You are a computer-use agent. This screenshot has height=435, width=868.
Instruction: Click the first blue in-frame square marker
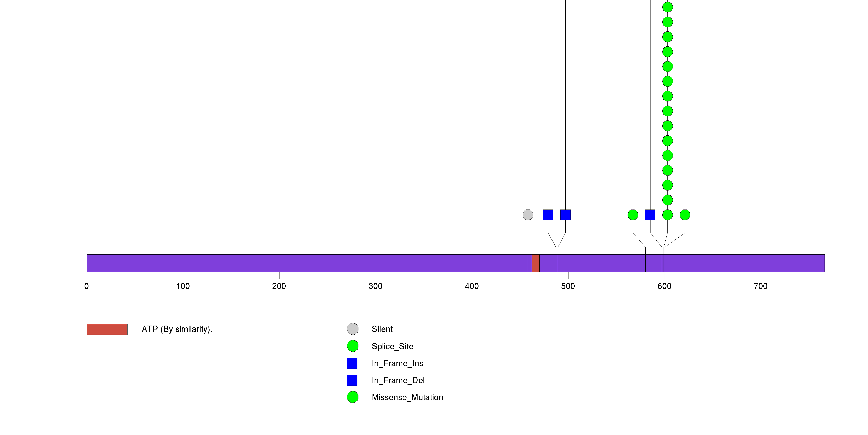[x=548, y=215]
